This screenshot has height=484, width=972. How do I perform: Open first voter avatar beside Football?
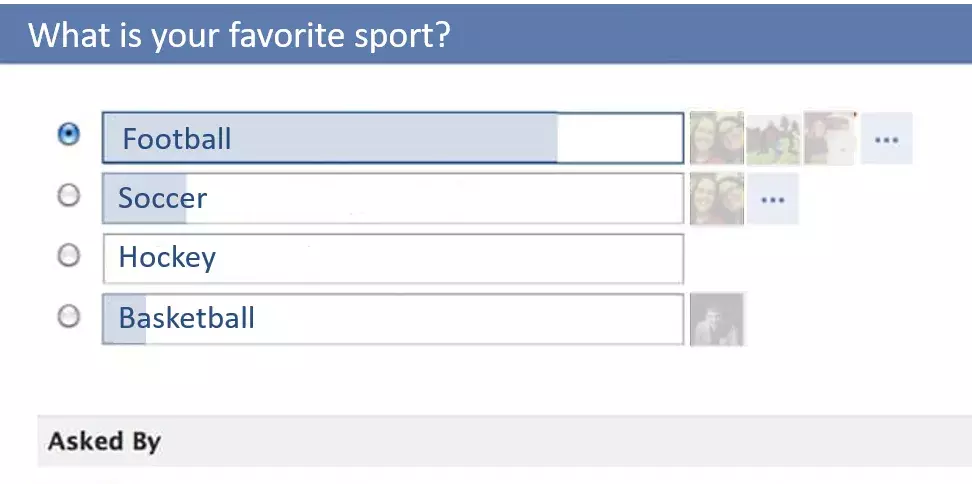716,138
